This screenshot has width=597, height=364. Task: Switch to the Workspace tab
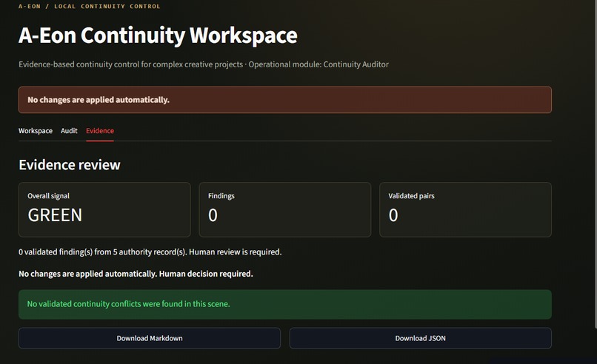click(x=36, y=131)
